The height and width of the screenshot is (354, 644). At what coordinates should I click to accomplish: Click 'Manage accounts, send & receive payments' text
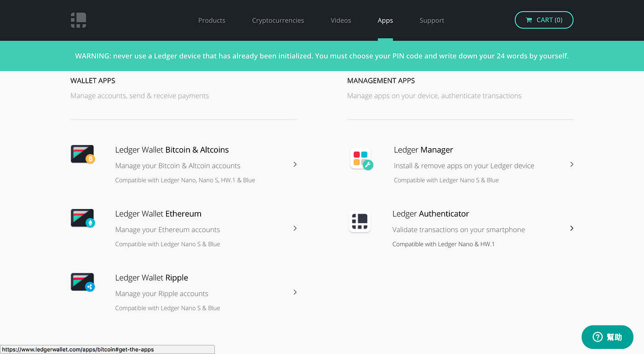pos(140,96)
